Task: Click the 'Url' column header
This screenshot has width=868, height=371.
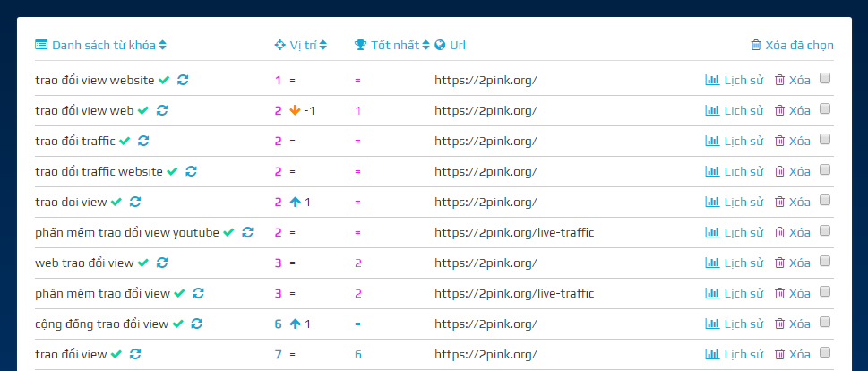Action: (457, 46)
